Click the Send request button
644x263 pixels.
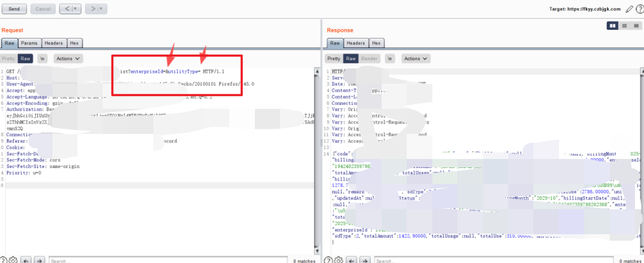point(14,9)
